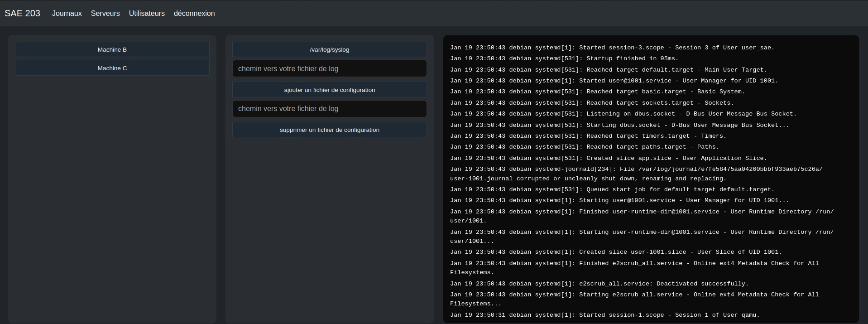This screenshot has height=324, width=868.
Task: Click log line 'Startup finished in 95ms'
Action: click(564, 58)
